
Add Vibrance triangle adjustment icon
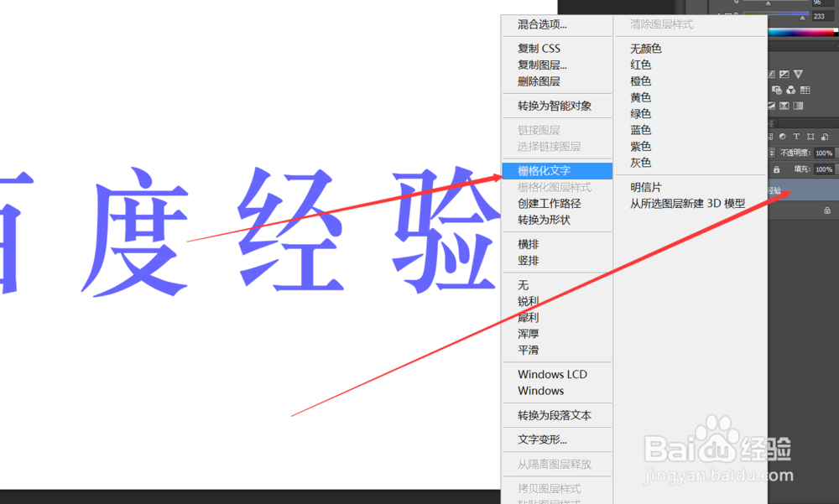(x=799, y=74)
